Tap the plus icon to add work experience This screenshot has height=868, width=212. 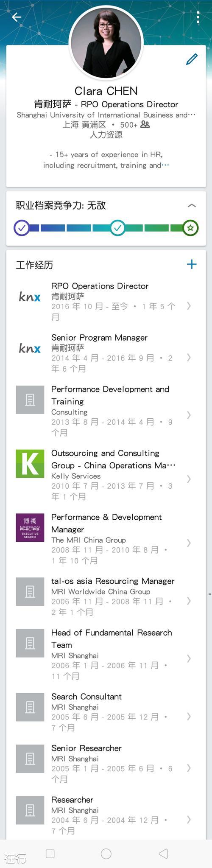[192, 264]
